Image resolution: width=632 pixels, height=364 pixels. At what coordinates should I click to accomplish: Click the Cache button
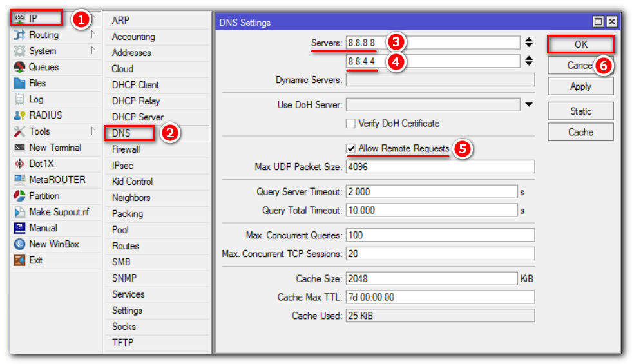tap(580, 132)
